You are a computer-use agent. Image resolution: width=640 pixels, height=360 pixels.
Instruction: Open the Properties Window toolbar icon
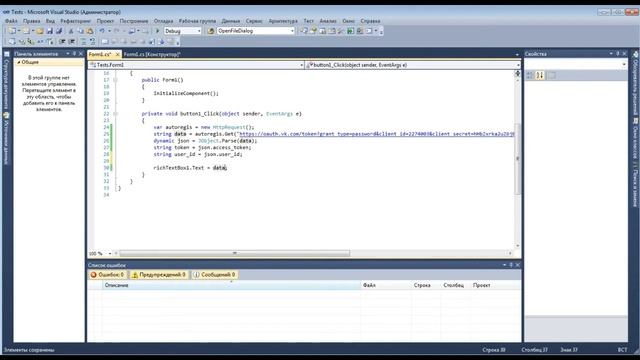(313, 31)
